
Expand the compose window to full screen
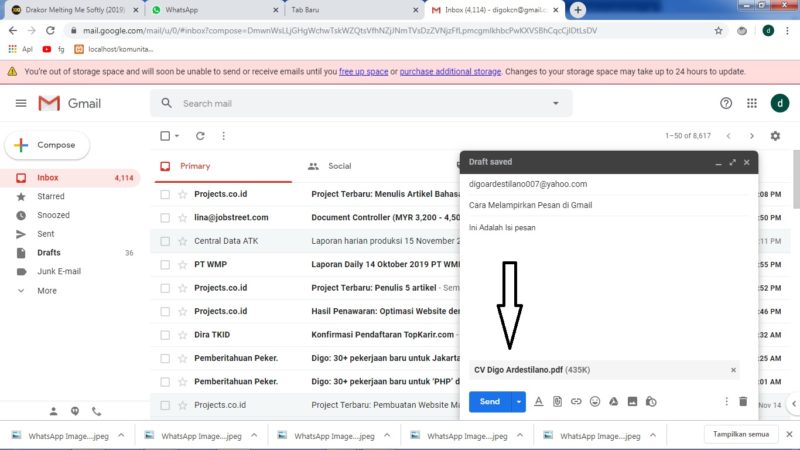[733, 163]
